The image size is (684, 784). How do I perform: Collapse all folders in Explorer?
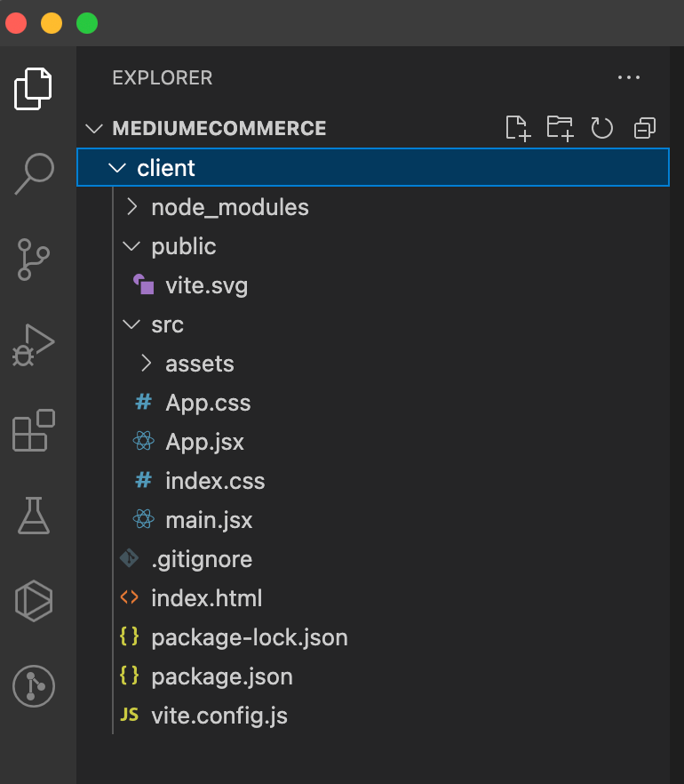point(645,129)
